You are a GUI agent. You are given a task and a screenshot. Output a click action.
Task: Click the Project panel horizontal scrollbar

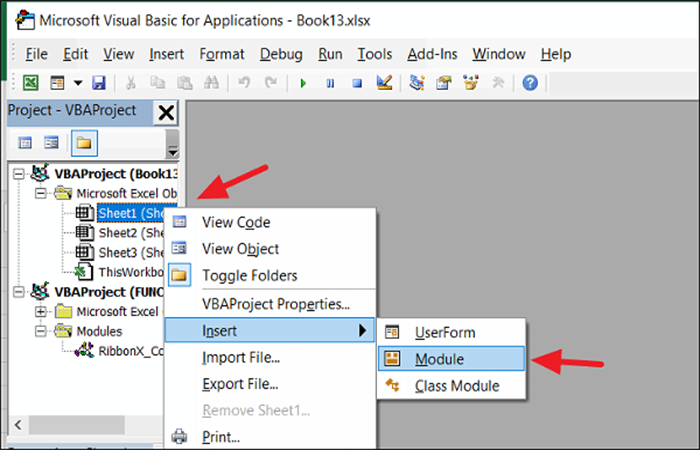pyautogui.click(x=87, y=425)
